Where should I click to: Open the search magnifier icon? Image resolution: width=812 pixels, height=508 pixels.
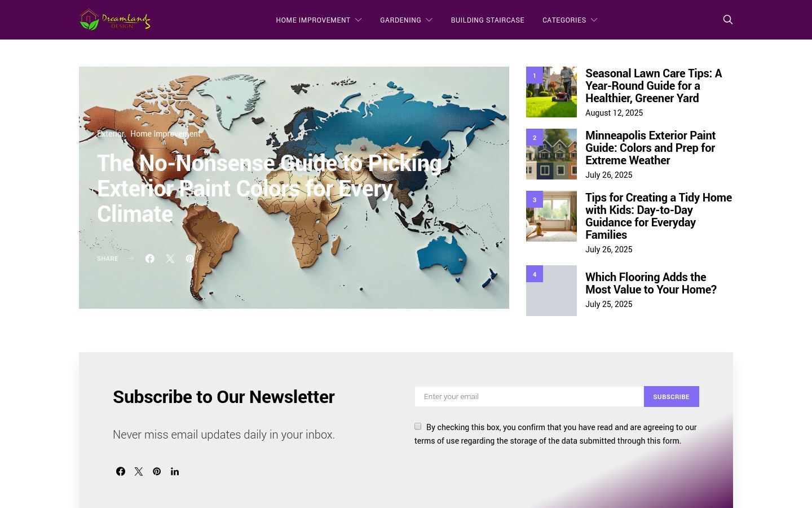point(728,20)
